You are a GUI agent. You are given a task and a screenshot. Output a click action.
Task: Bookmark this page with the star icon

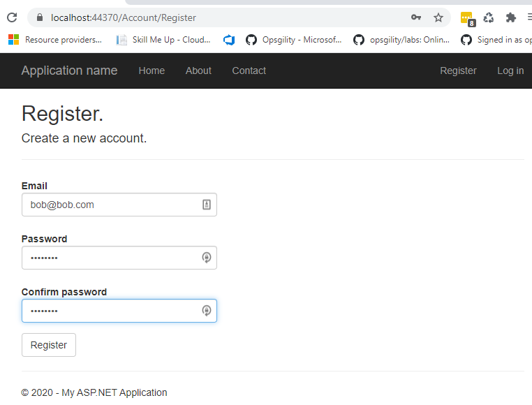(x=438, y=17)
